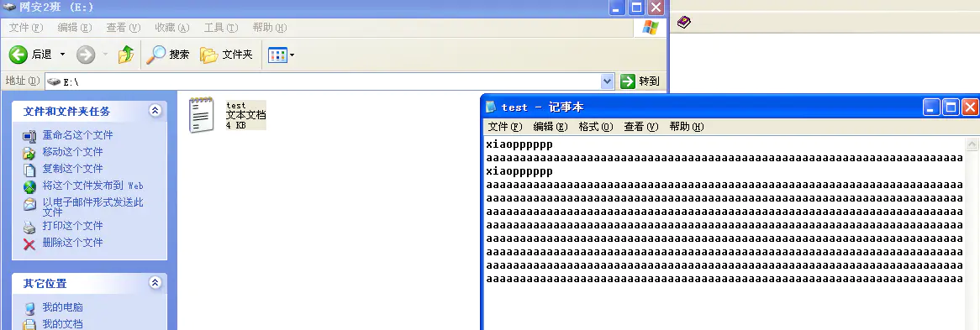This screenshot has width=980, height=330.
Task: Collapse the Other Places (其它位置) panel
Action: click(x=155, y=282)
